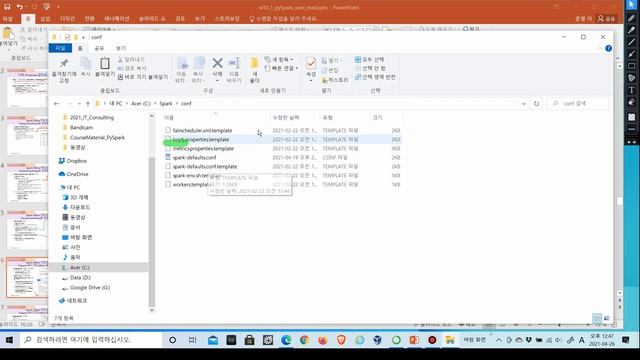
Task: Click the Explorer Back arrow button
Action: 57,104
